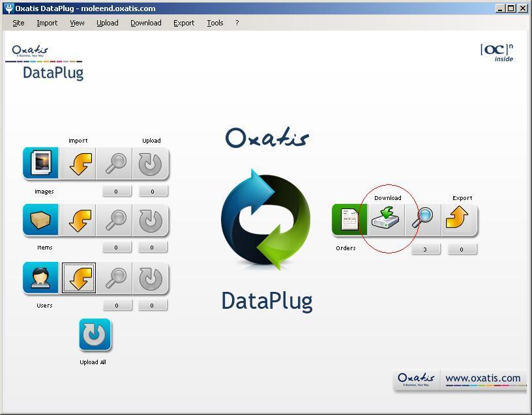532x415 pixels.
Task: Click the Items box category icon
Action: 40,220
